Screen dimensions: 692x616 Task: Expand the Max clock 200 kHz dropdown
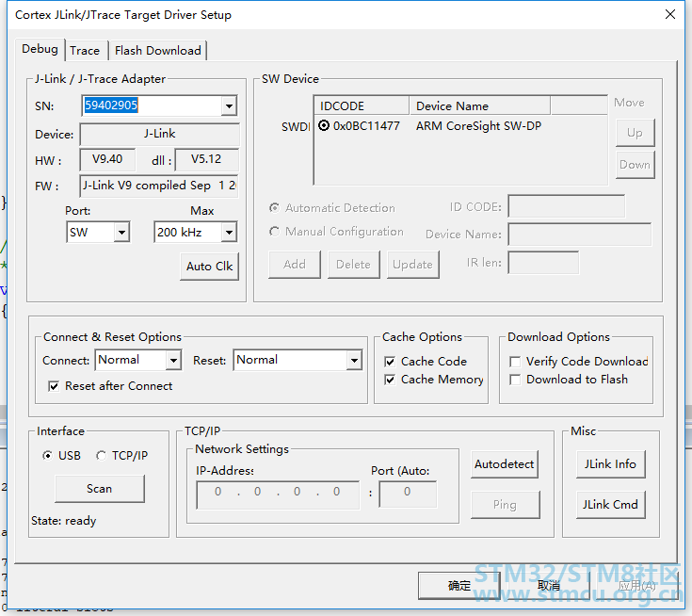pyautogui.click(x=229, y=233)
